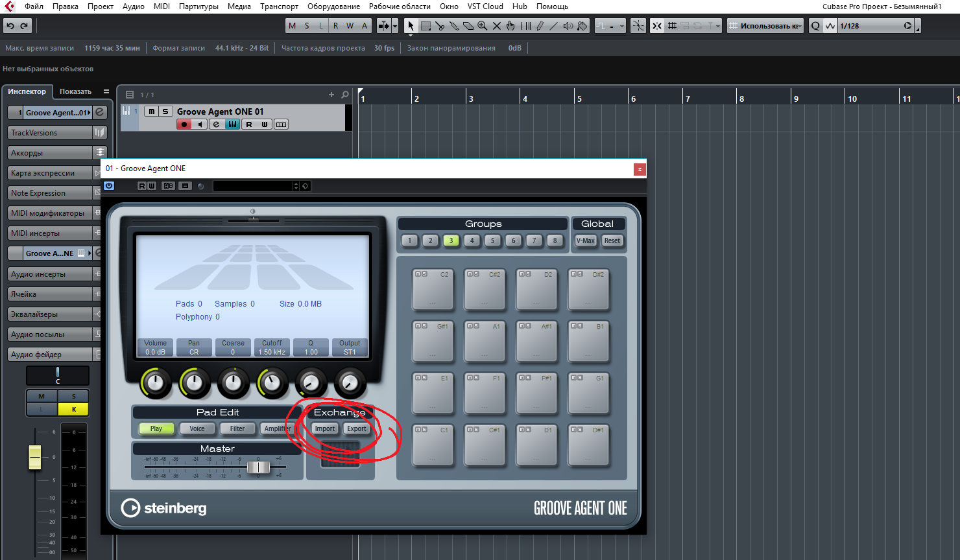Click the Steinberg logo in Groove Agent ONE
The image size is (960, 560).
pyautogui.click(x=164, y=508)
